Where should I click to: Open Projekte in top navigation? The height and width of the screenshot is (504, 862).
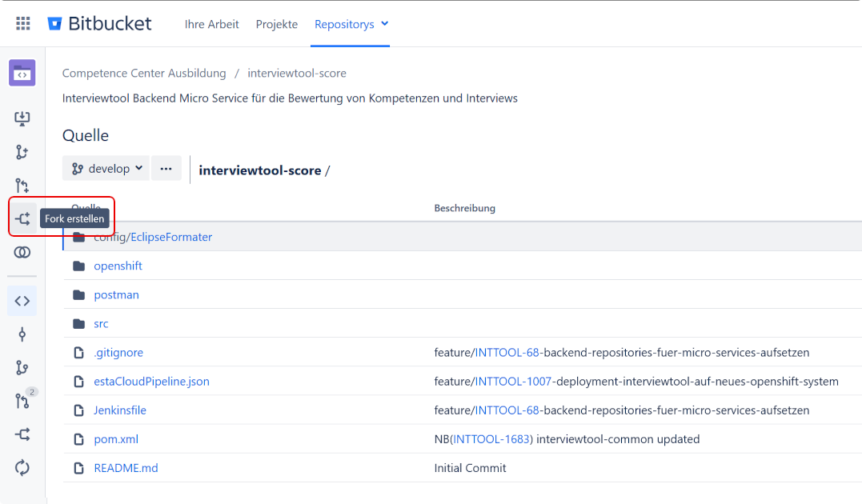tap(276, 24)
